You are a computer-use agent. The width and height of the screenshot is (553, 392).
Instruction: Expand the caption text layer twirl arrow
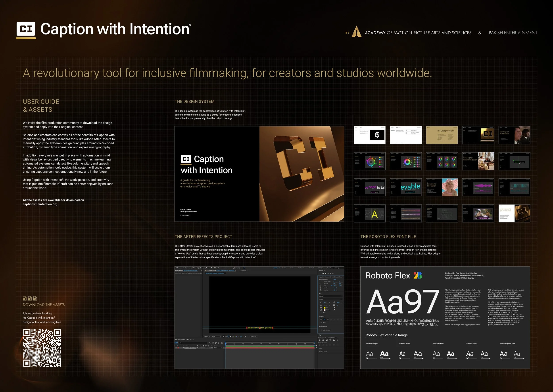click(177, 348)
